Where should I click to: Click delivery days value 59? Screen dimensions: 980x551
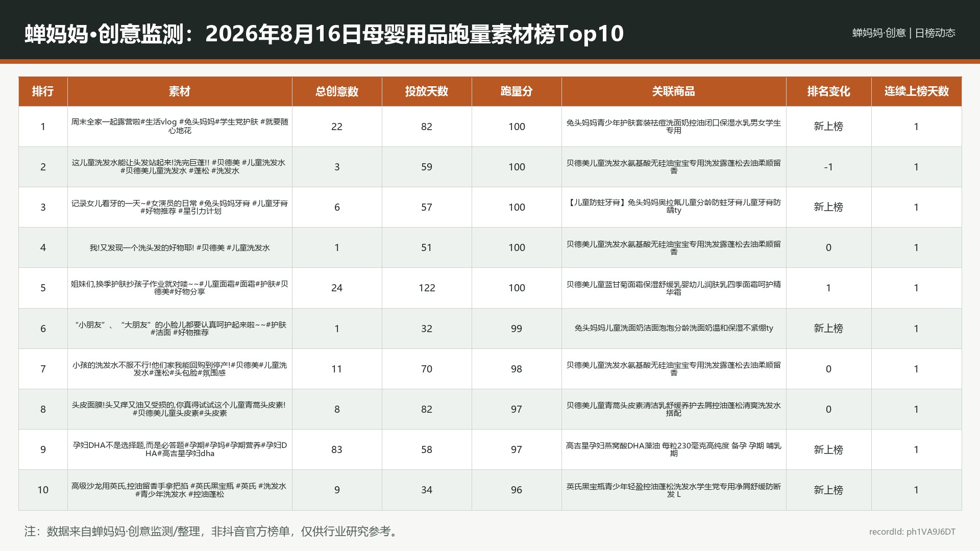(427, 167)
